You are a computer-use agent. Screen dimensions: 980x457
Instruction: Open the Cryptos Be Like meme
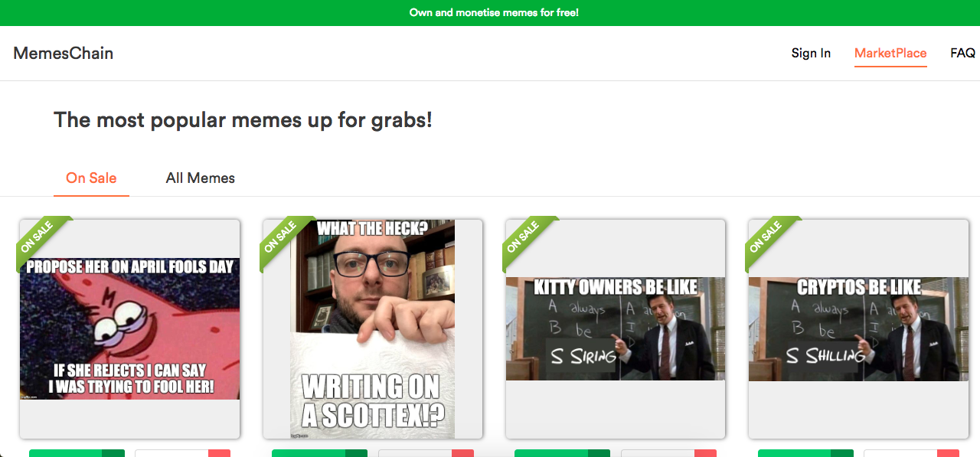tap(858, 328)
